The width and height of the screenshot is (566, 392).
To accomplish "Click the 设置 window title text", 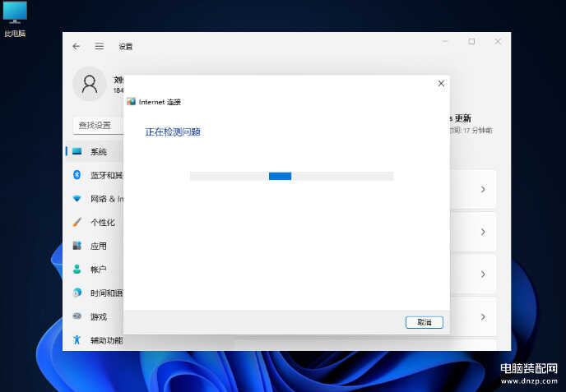I will 126,47.
